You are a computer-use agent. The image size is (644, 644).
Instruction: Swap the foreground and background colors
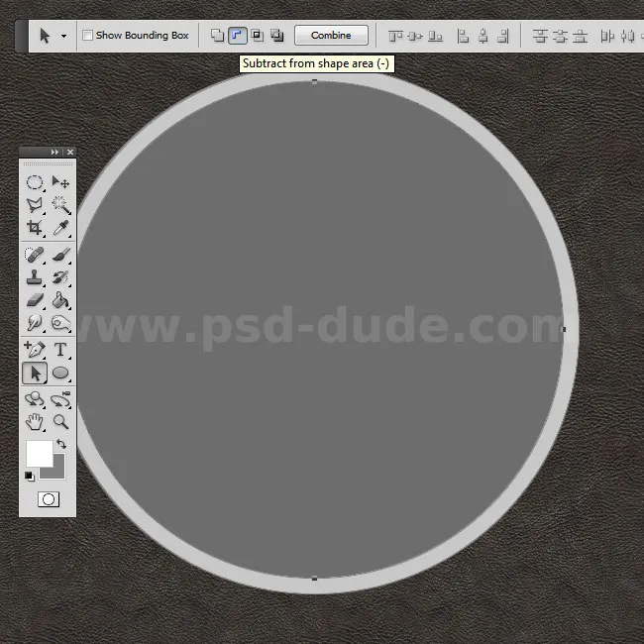[x=61, y=445]
